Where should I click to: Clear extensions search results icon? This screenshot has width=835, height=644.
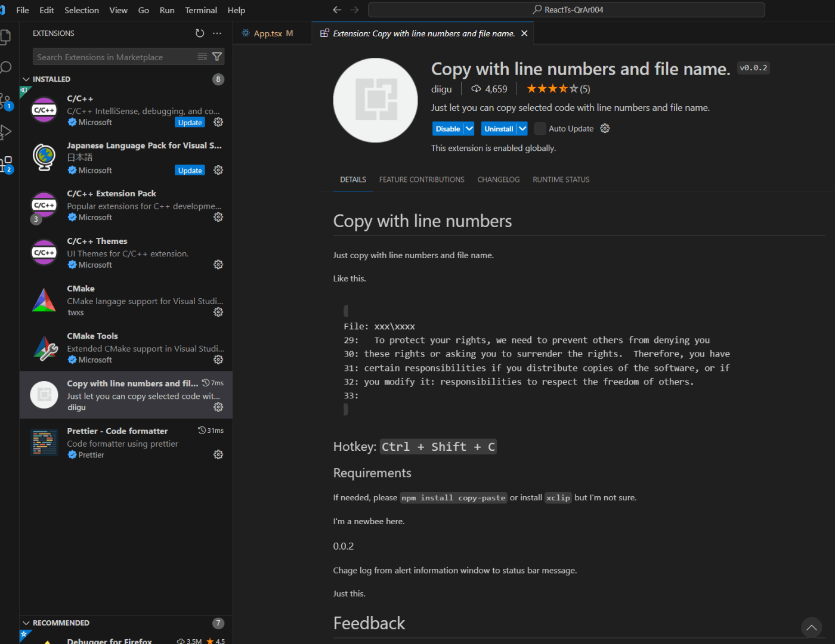(x=202, y=57)
